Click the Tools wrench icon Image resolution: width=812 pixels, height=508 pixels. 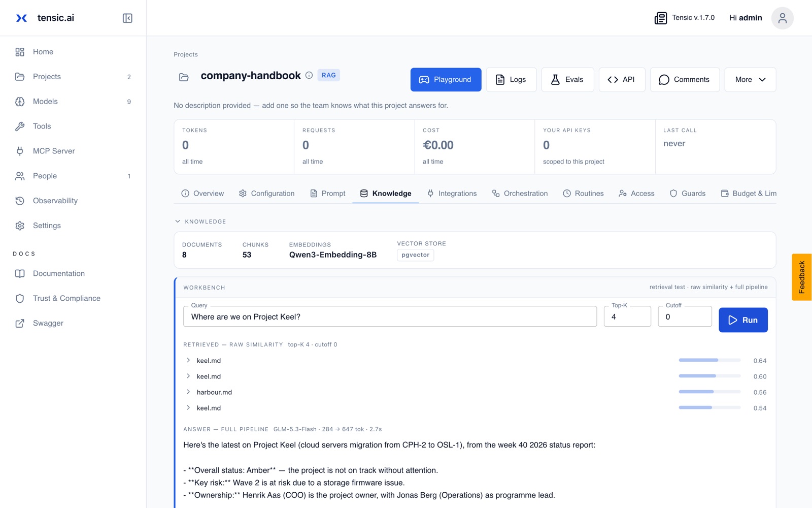tap(20, 126)
